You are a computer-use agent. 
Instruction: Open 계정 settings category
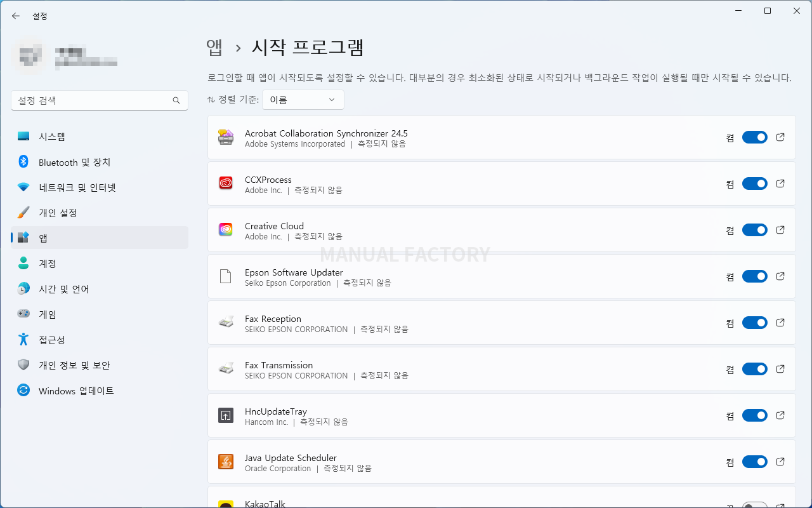[x=100, y=264]
